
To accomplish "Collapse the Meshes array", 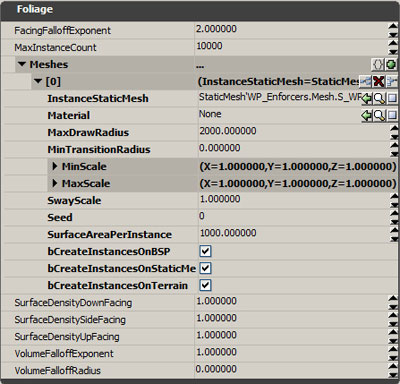I will [22, 64].
